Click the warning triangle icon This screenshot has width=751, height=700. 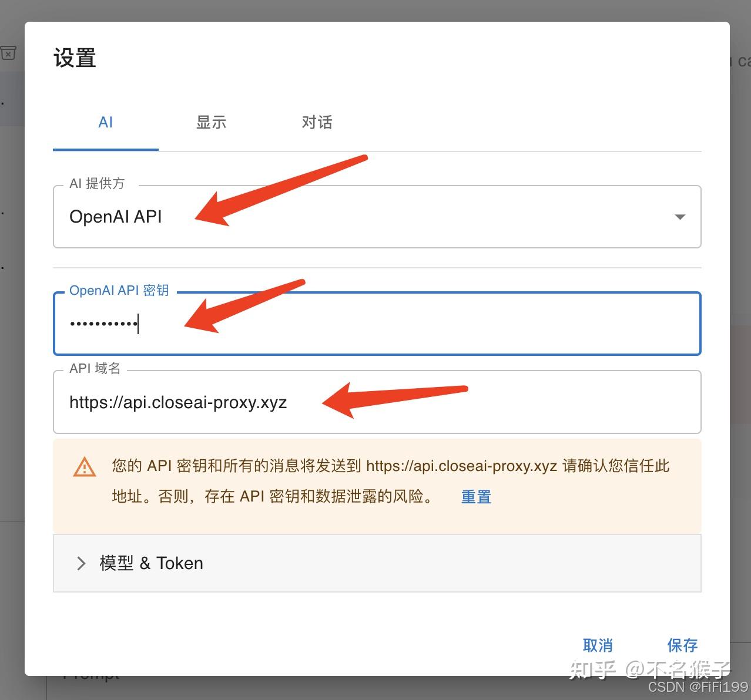click(x=84, y=467)
